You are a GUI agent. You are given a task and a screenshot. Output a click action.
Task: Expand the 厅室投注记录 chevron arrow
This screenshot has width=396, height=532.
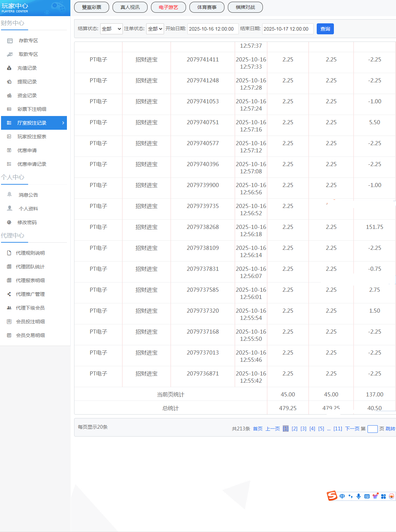pyautogui.click(x=63, y=123)
